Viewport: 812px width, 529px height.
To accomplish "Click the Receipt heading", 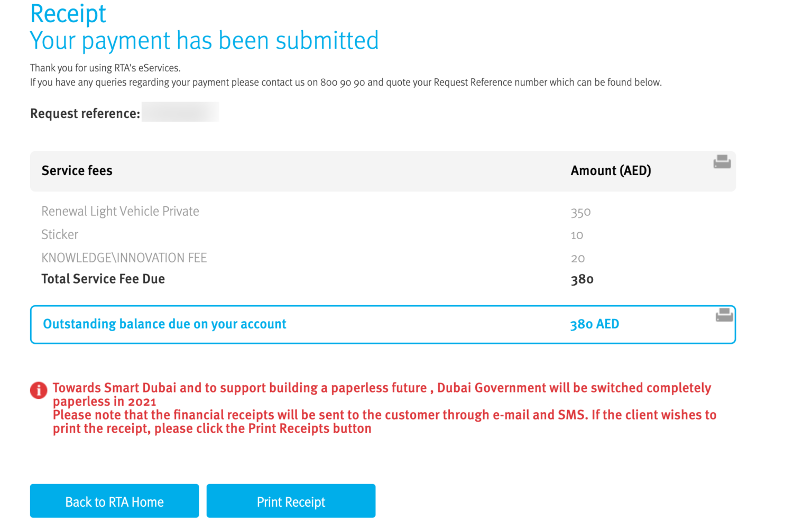I will click(68, 14).
